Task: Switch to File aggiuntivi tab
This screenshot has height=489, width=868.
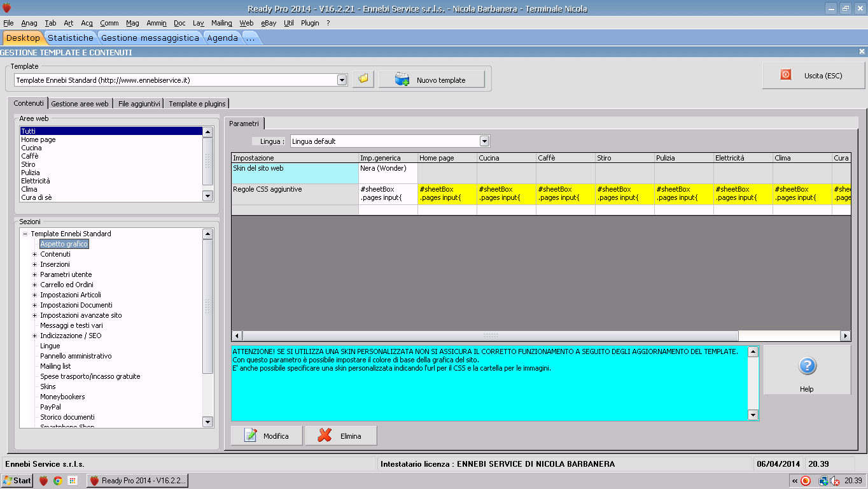Action: pyautogui.click(x=139, y=103)
